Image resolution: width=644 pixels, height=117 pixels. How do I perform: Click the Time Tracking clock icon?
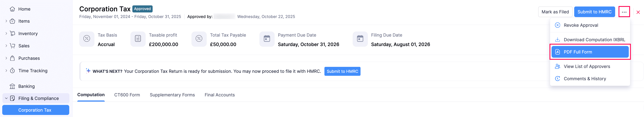(12, 71)
